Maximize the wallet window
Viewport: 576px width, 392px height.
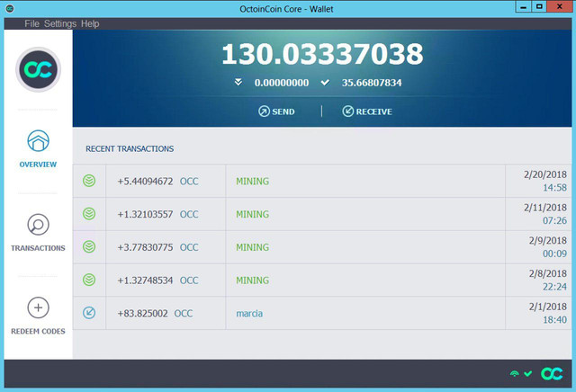coord(539,6)
